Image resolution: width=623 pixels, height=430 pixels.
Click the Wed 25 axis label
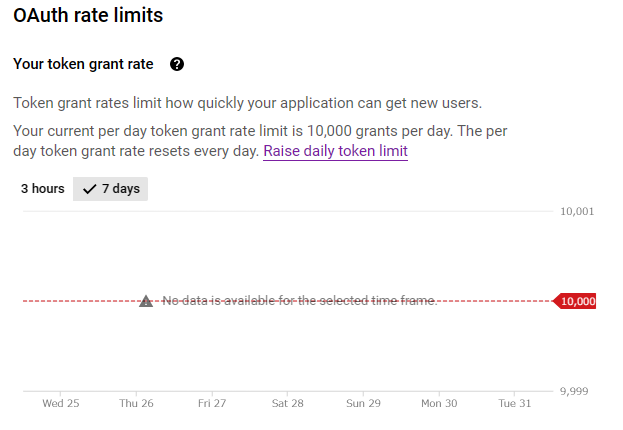tap(61, 403)
